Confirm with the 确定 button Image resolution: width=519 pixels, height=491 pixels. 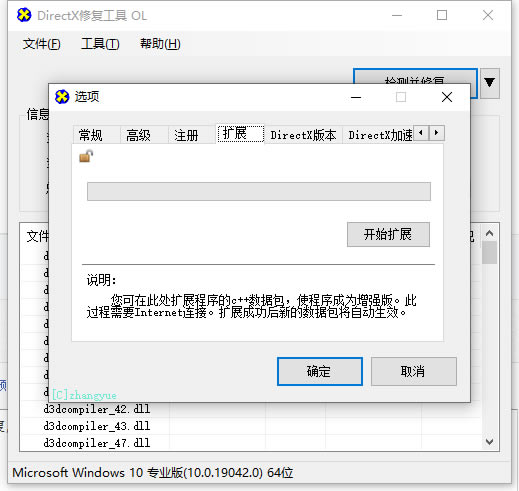pos(320,371)
